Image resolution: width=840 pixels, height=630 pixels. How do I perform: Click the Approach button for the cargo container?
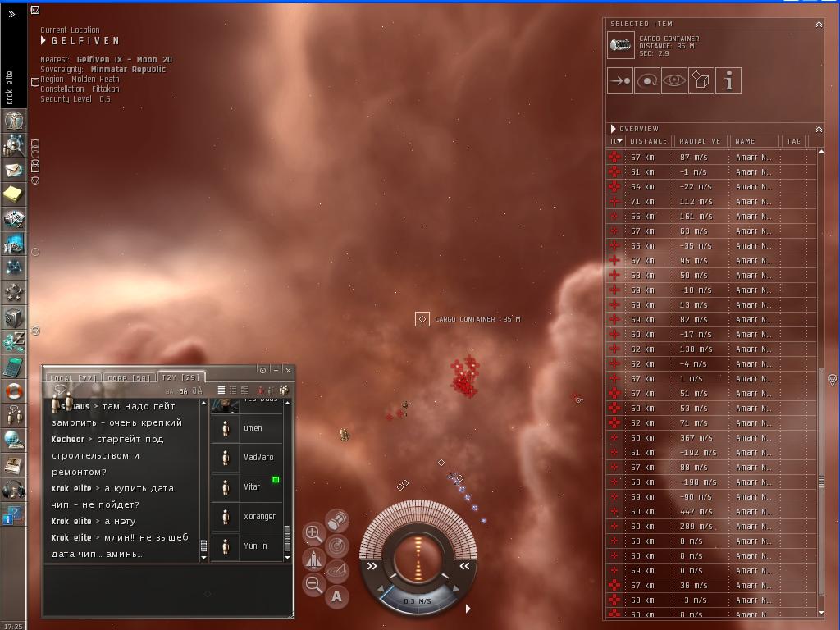620,80
